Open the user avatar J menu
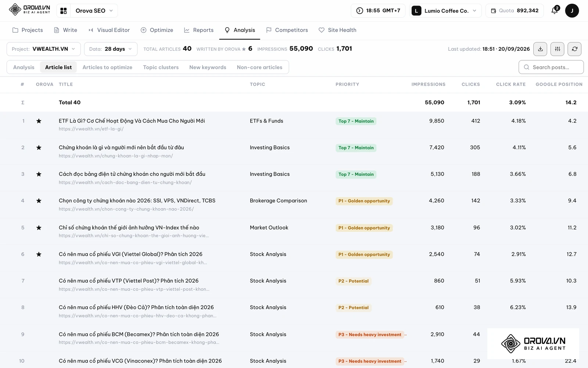Viewport: 588px width, 368px height. tap(572, 11)
